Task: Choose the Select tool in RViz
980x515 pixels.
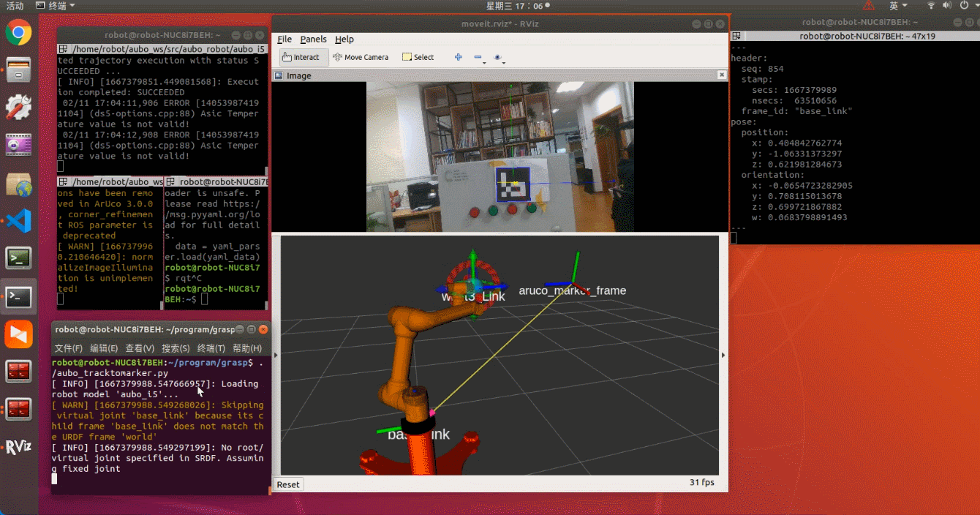Action: [x=418, y=57]
